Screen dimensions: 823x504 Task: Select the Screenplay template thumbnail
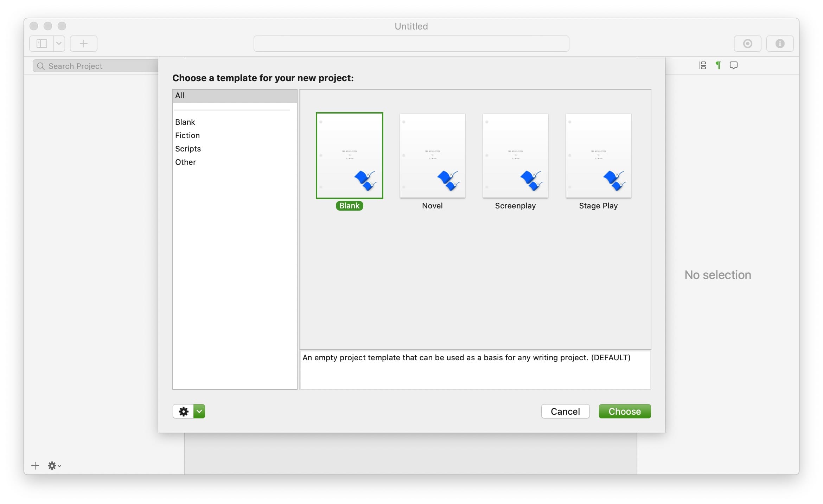click(515, 156)
